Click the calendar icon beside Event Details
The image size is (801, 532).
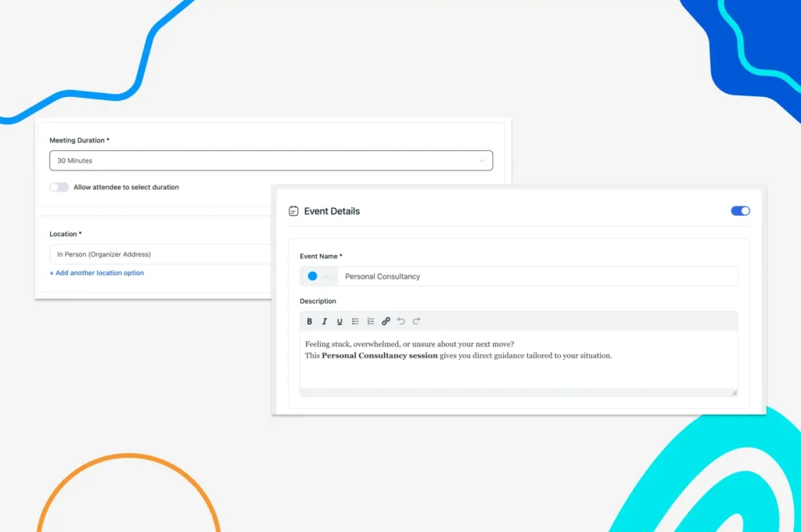click(x=293, y=211)
